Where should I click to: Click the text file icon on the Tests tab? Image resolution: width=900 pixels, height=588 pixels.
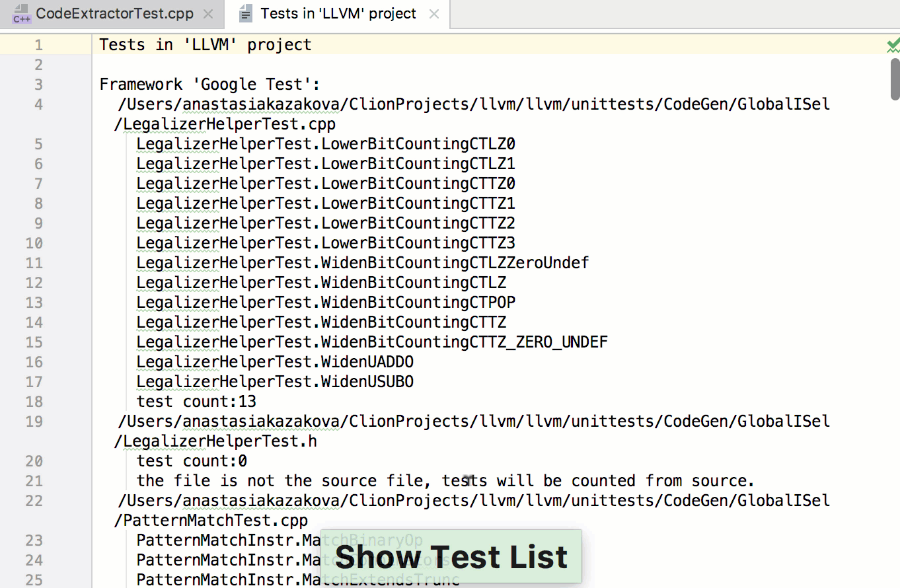coord(246,14)
